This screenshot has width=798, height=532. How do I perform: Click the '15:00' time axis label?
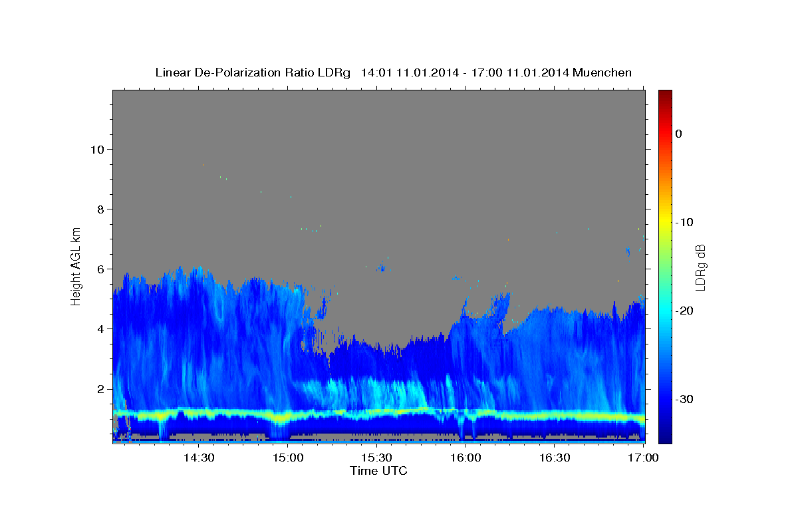pos(287,458)
